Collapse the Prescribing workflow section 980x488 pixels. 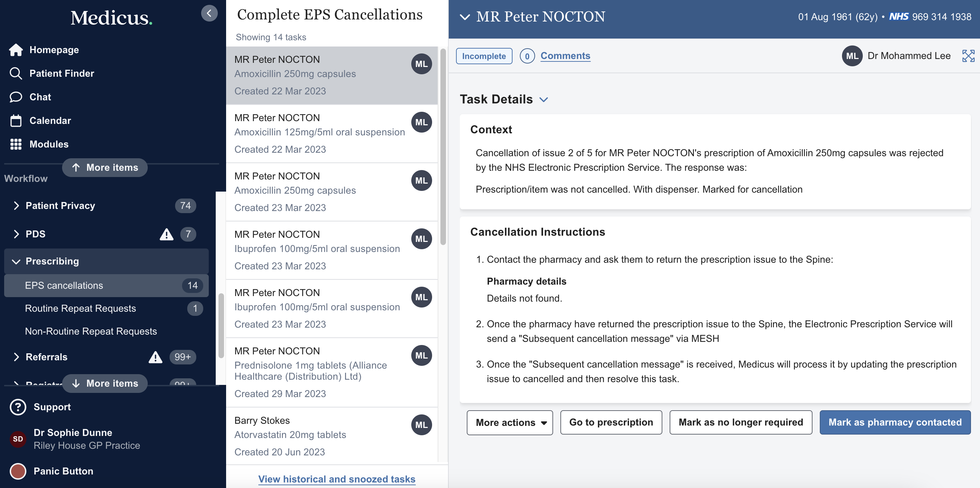click(x=16, y=261)
